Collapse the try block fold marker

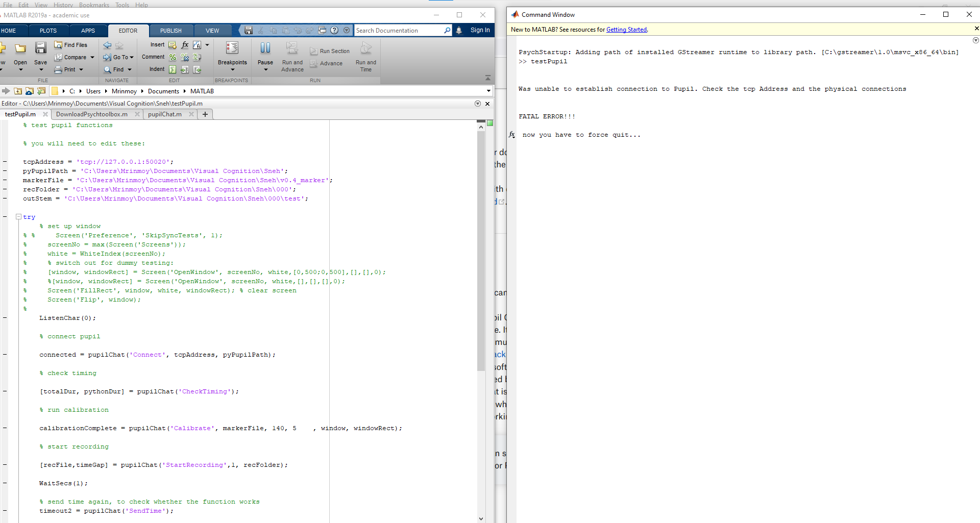point(18,217)
